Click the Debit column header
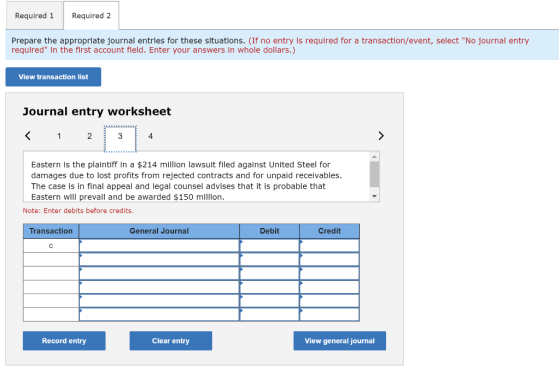This screenshot has width=560, height=369. [270, 231]
